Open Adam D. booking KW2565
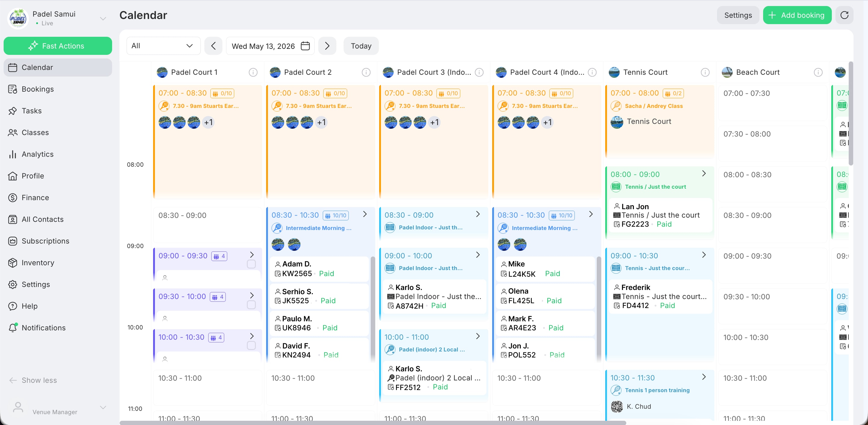Image resolution: width=868 pixels, height=425 pixels. click(x=319, y=269)
